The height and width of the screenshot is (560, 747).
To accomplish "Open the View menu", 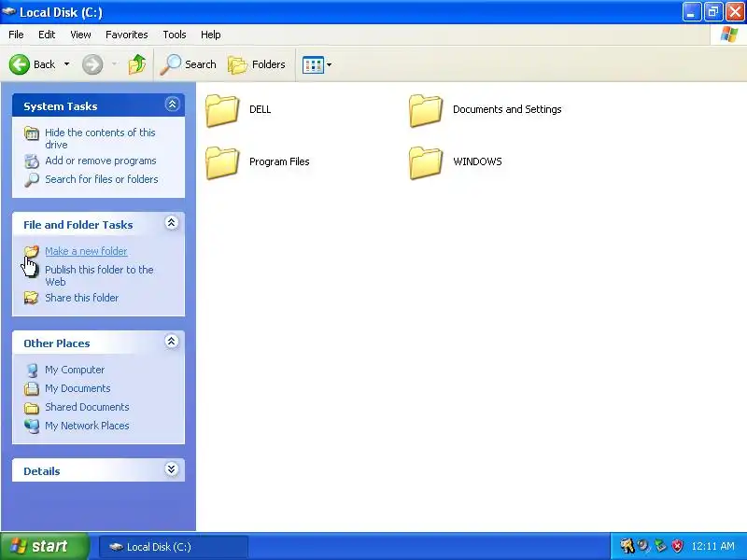I will coord(80,35).
